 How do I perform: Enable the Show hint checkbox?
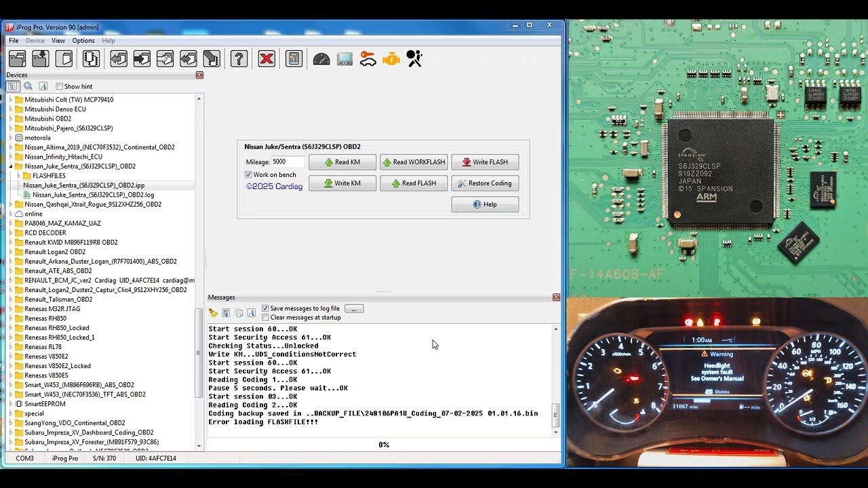59,86
